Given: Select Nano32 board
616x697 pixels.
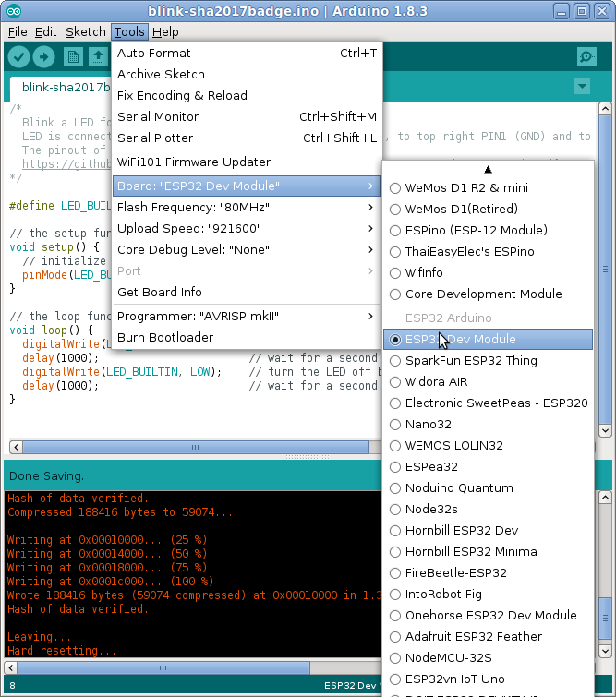Looking at the screenshot, I should (x=488, y=425).
